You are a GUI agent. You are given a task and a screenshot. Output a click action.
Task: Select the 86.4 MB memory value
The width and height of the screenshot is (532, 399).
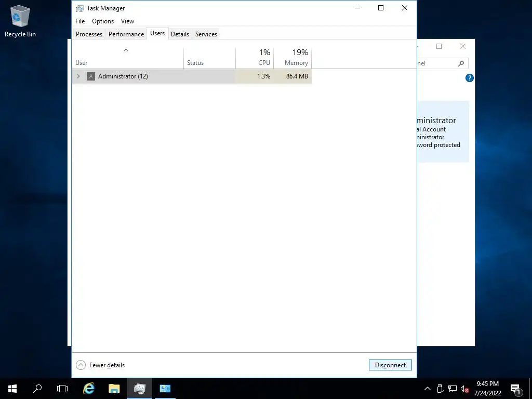(x=297, y=76)
